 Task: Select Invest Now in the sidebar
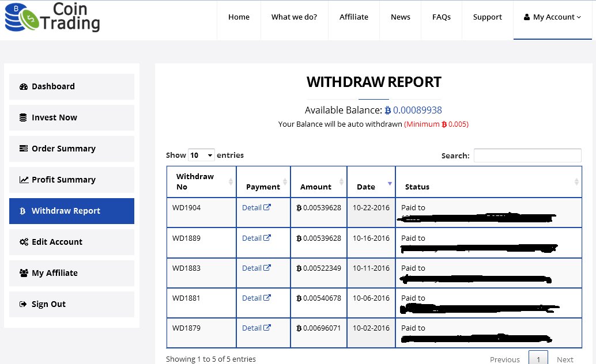point(71,118)
